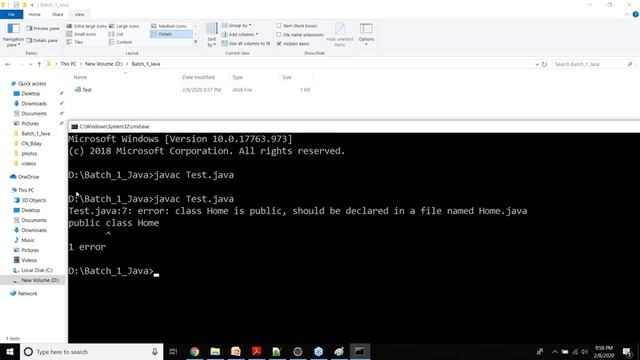Screen dimensions: 640x360
Task: Sort files by Name column
Action: tap(80, 77)
